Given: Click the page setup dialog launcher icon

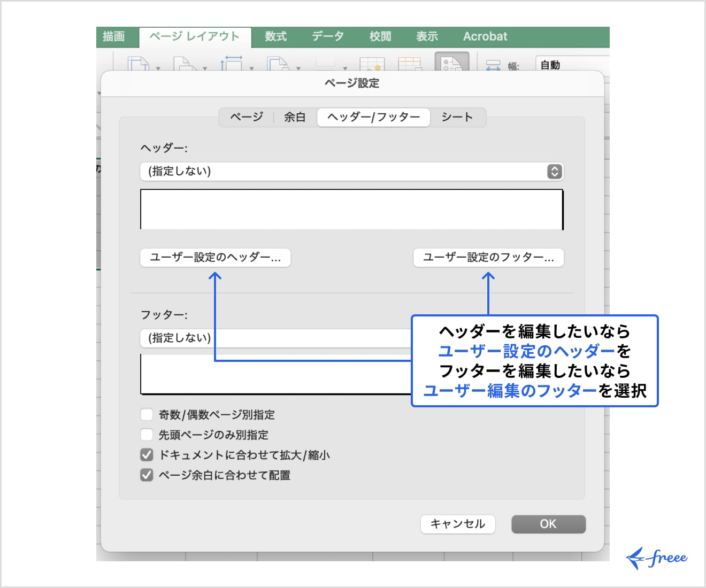Looking at the screenshot, I should click(x=452, y=64).
